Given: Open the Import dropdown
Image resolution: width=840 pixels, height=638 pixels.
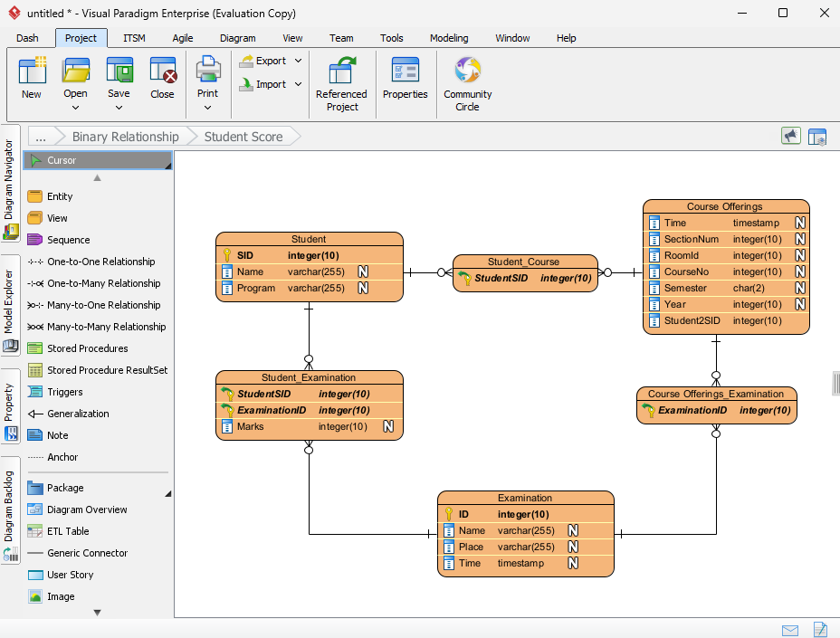Looking at the screenshot, I should point(298,84).
